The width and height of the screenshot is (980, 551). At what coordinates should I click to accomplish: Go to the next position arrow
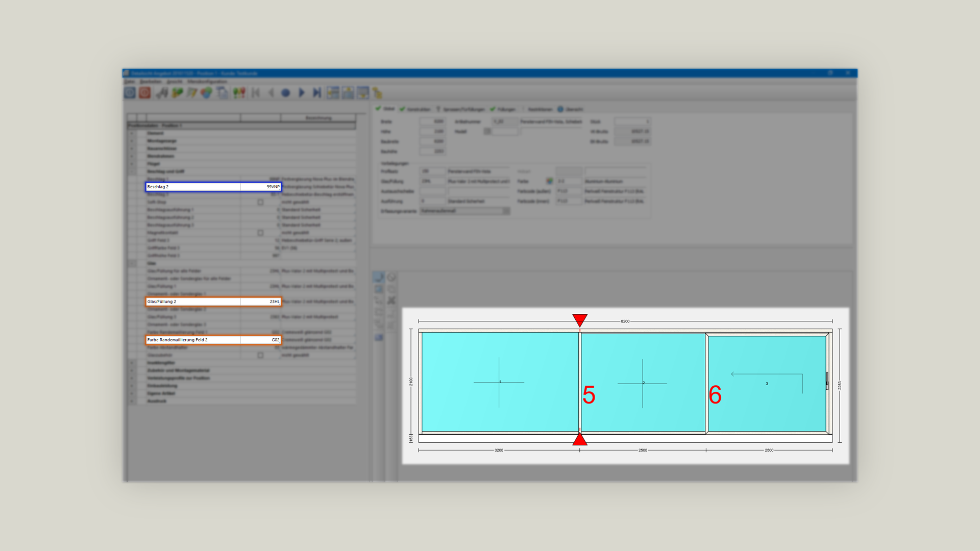pyautogui.click(x=302, y=93)
